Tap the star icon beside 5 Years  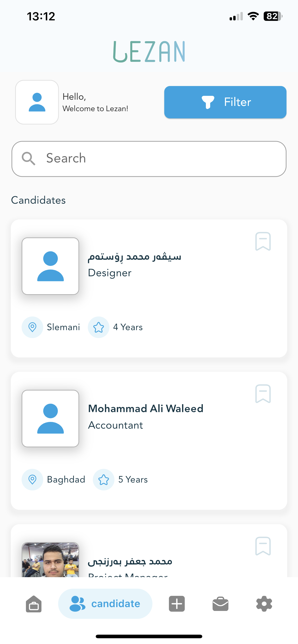[x=103, y=479]
